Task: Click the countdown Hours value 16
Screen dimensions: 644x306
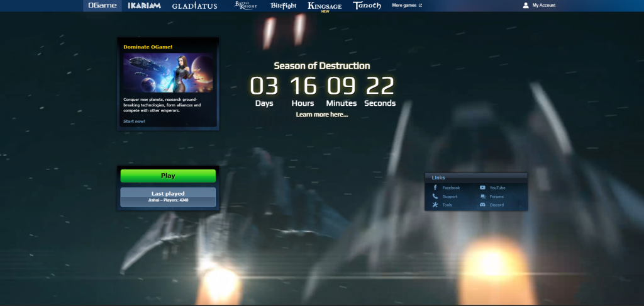Action: [x=303, y=86]
